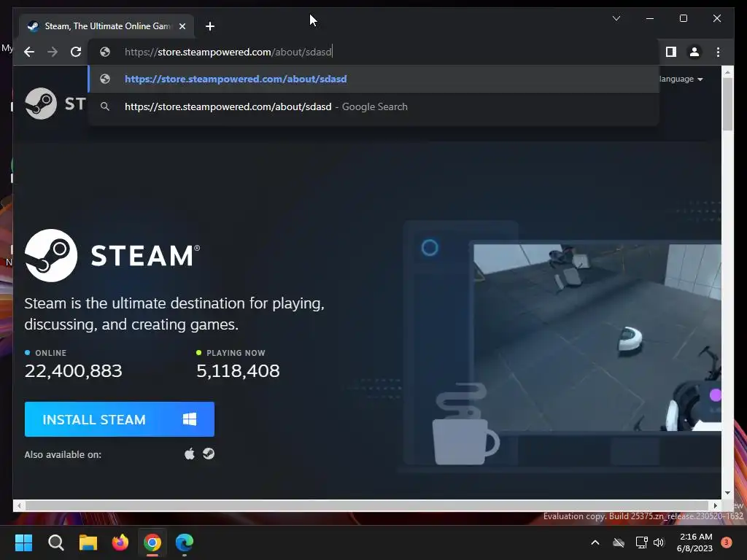Click the scroll down arrow of vertical scrollbar
Image resolution: width=747 pixels, height=560 pixels.
point(727,493)
